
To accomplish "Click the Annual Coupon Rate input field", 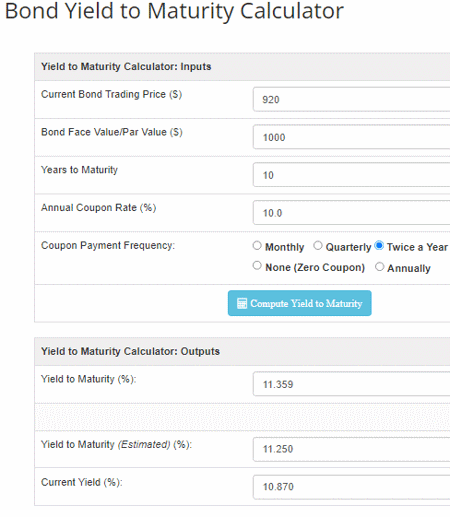I will coord(351,213).
